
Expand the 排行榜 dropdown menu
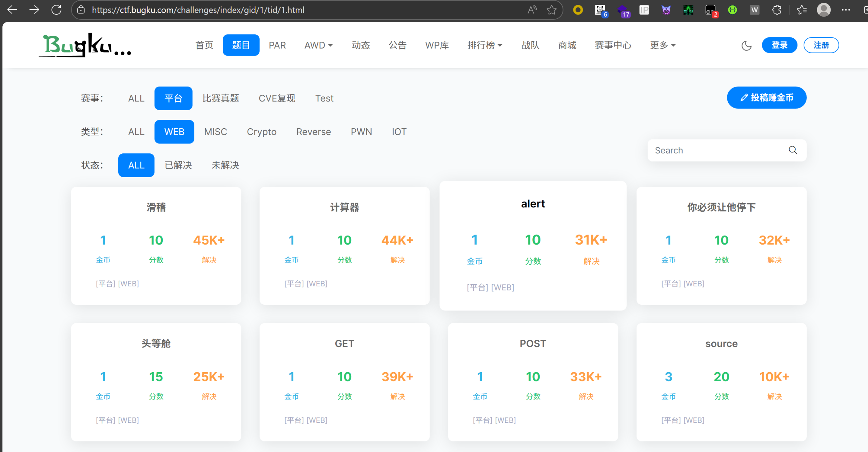[485, 45]
